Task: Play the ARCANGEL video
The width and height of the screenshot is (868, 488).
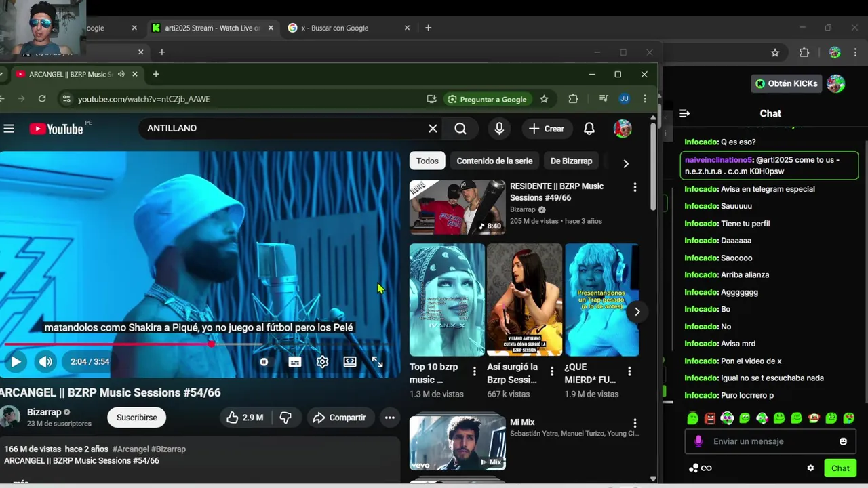Action: point(16,361)
